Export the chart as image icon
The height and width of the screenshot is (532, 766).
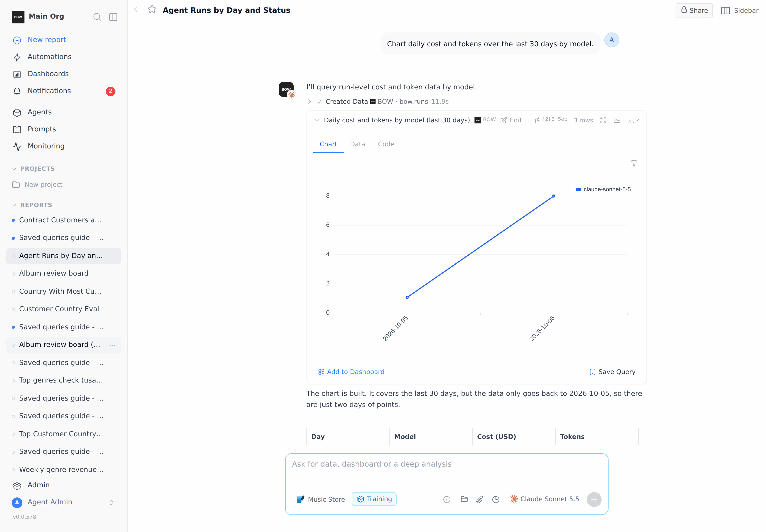[x=617, y=120]
